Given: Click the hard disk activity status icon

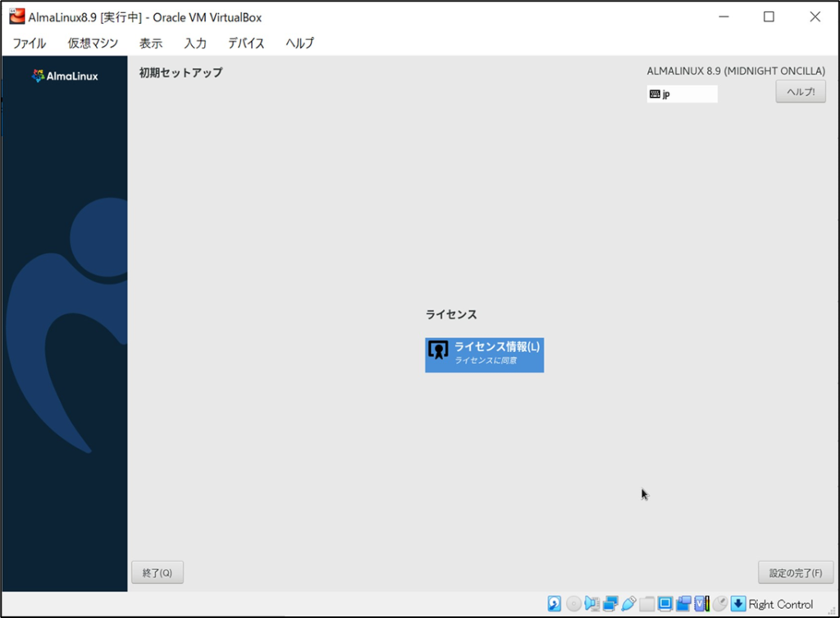Looking at the screenshot, I should [555, 603].
